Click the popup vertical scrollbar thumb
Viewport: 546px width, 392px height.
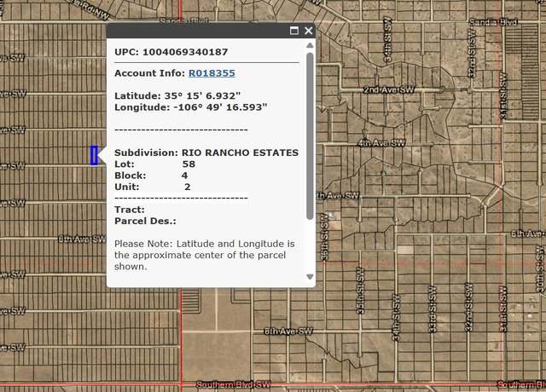coord(310,136)
